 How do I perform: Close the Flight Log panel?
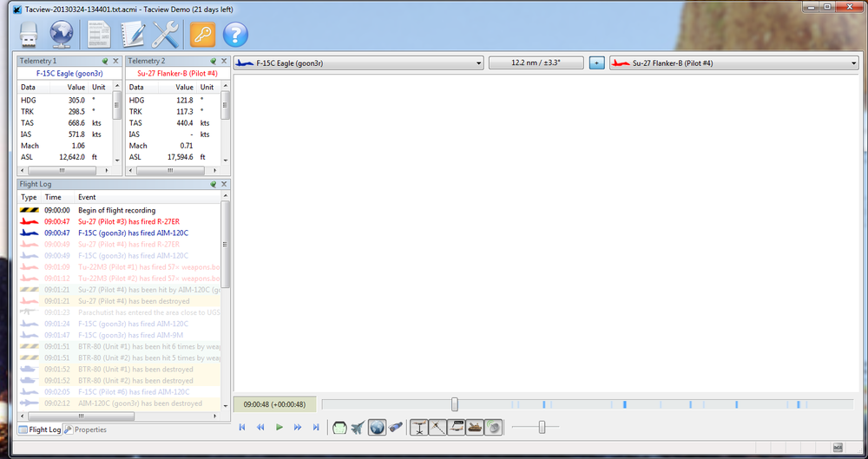coord(224,184)
